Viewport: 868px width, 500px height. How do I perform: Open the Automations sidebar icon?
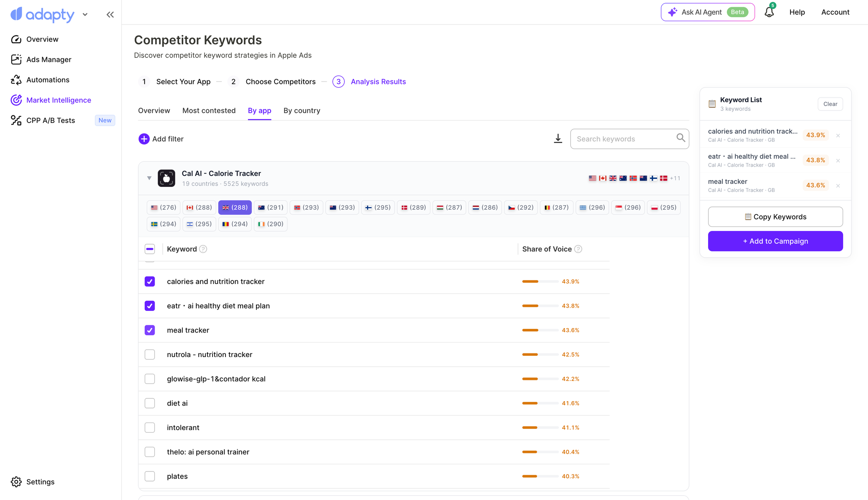tap(16, 80)
